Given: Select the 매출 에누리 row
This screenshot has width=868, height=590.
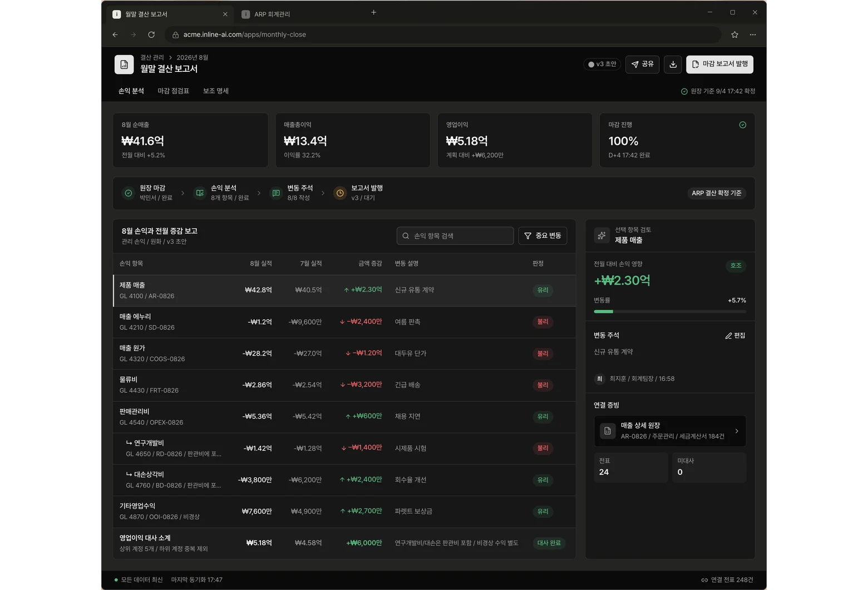Looking at the screenshot, I should 344,322.
